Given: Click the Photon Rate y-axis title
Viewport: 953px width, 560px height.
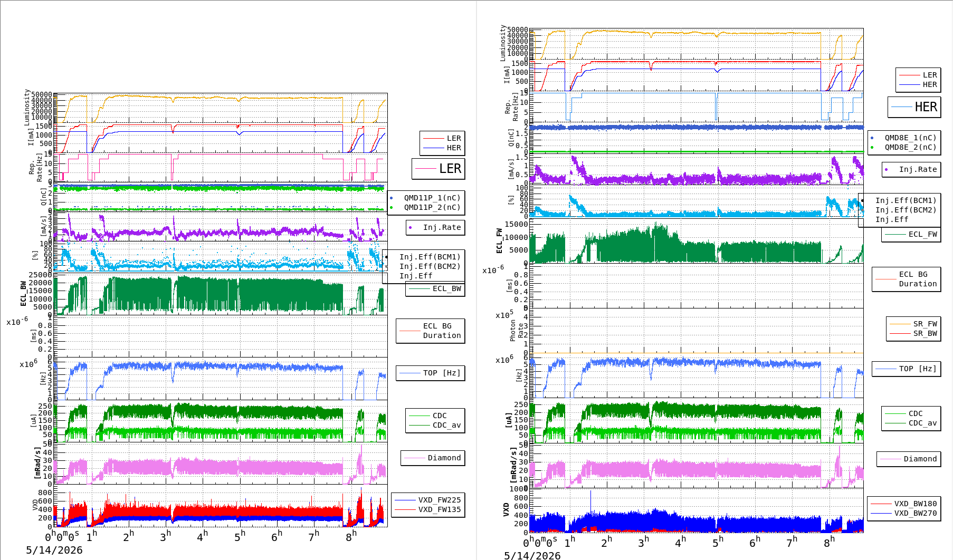Looking at the screenshot, I should click(x=517, y=330).
